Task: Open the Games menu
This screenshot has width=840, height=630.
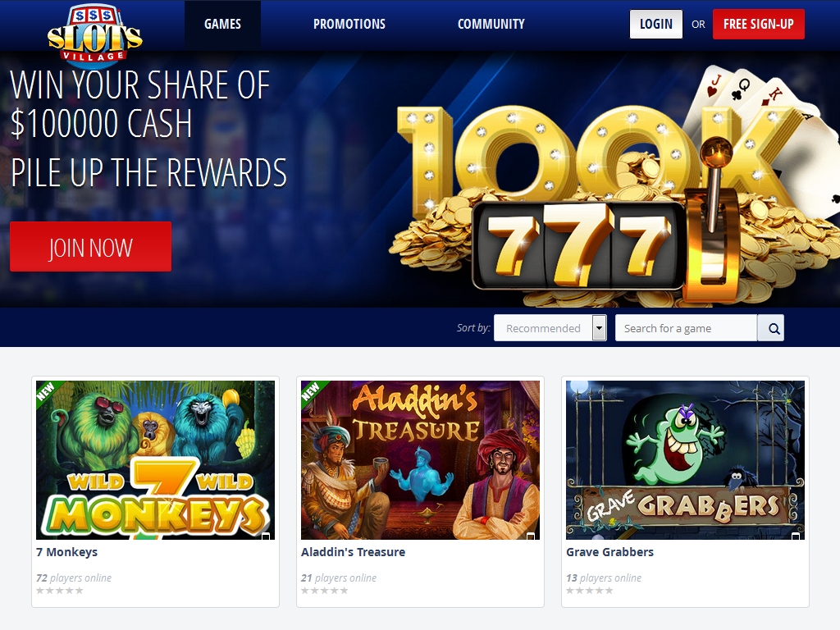Action: 223,24
